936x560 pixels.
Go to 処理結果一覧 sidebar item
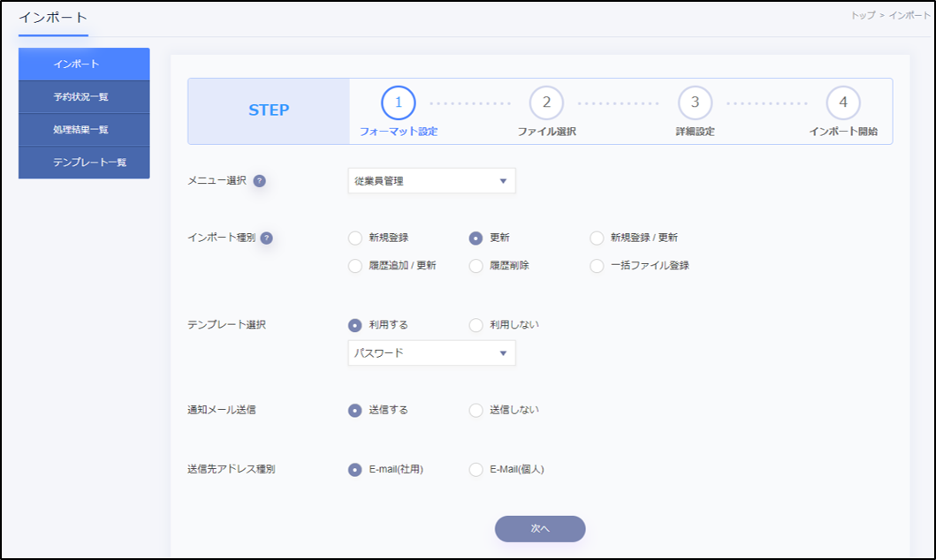[83, 130]
